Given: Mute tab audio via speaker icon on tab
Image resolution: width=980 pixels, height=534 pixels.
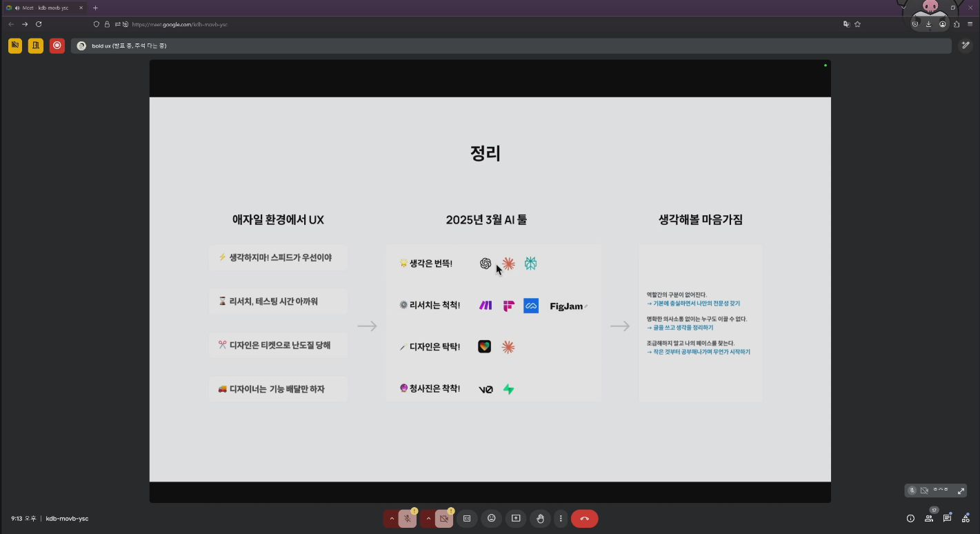Looking at the screenshot, I should tap(17, 8).
